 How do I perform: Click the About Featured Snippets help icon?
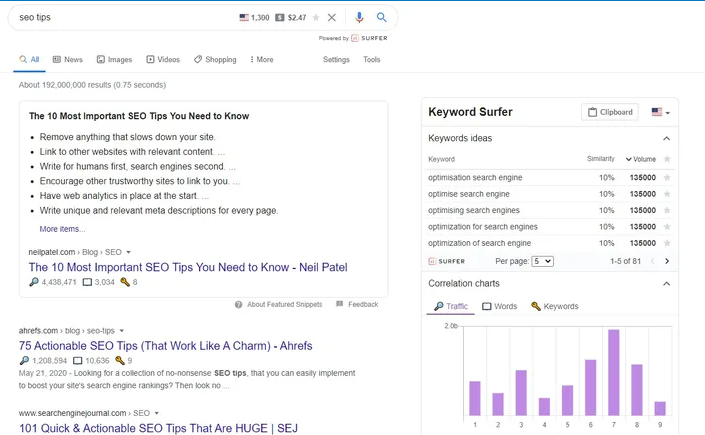(x=238, y=305)
